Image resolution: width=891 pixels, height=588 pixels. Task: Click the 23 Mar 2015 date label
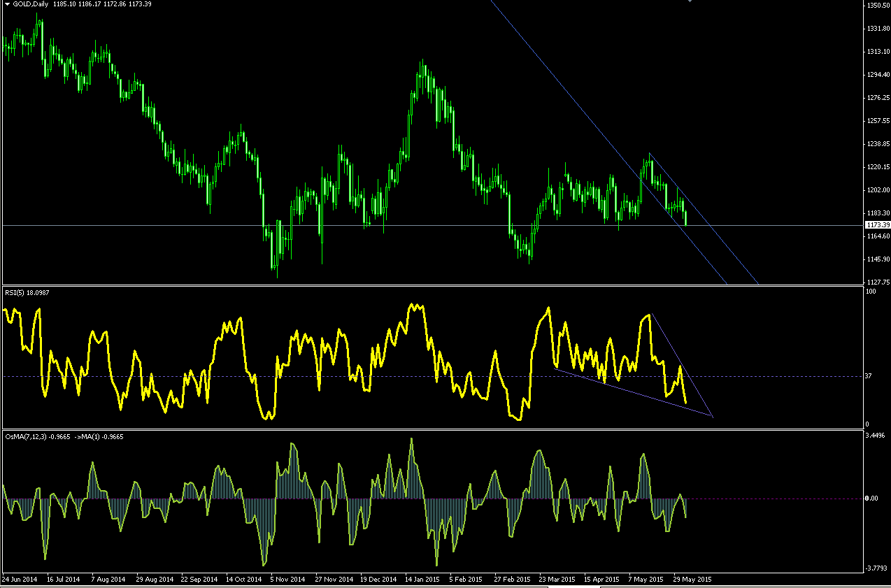(557, 580)
